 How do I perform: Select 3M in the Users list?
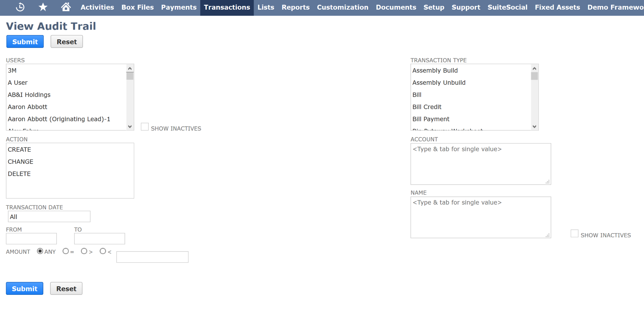tap(67, 70)
